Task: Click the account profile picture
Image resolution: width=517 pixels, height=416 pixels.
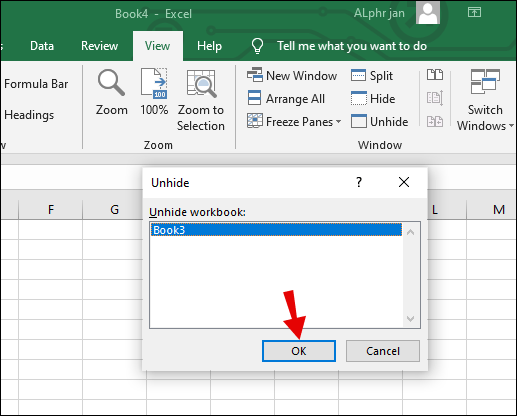Action: pyautogui.click(x=428, y=13)
